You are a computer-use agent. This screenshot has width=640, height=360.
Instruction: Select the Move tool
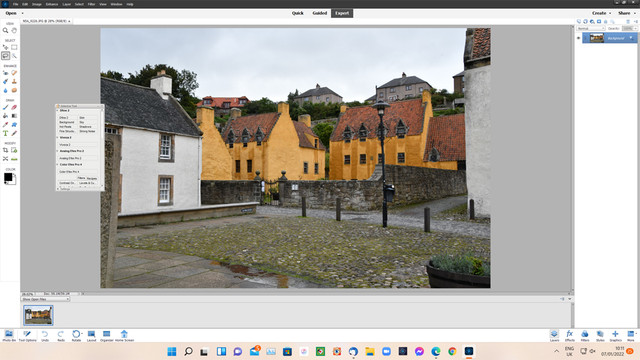[5, 47]
